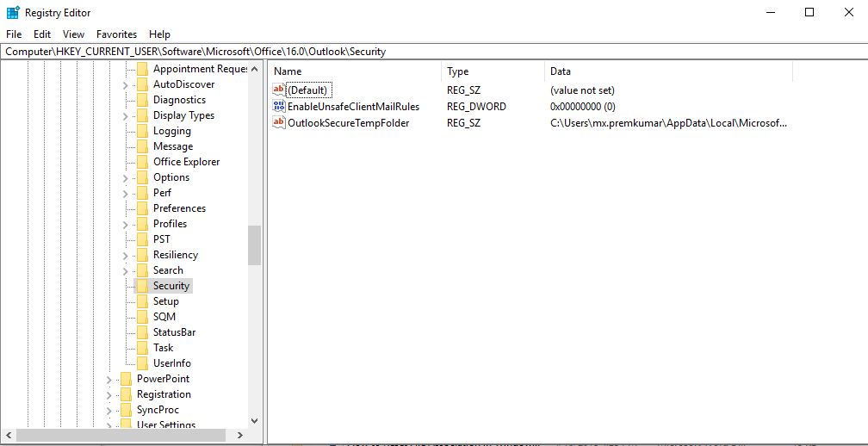Select the SyncProc key label
868x446 pixels.
tap(158, 410)
